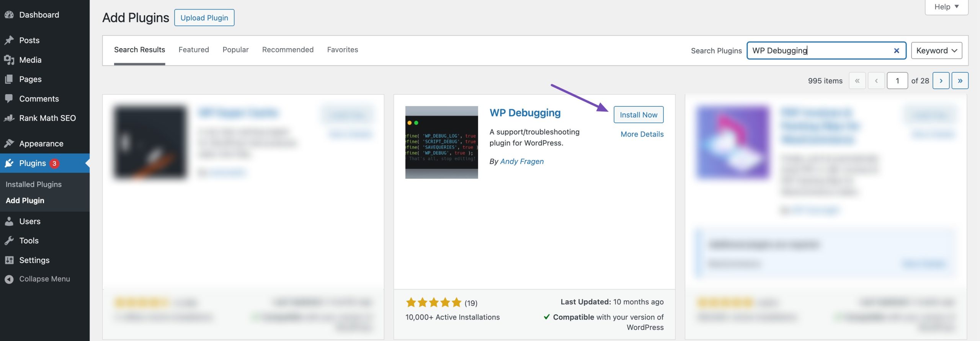Image resolution: width=980 pixels, height=341 pixels.
Task: Go to next page of results
Action: tap(941, 81)
